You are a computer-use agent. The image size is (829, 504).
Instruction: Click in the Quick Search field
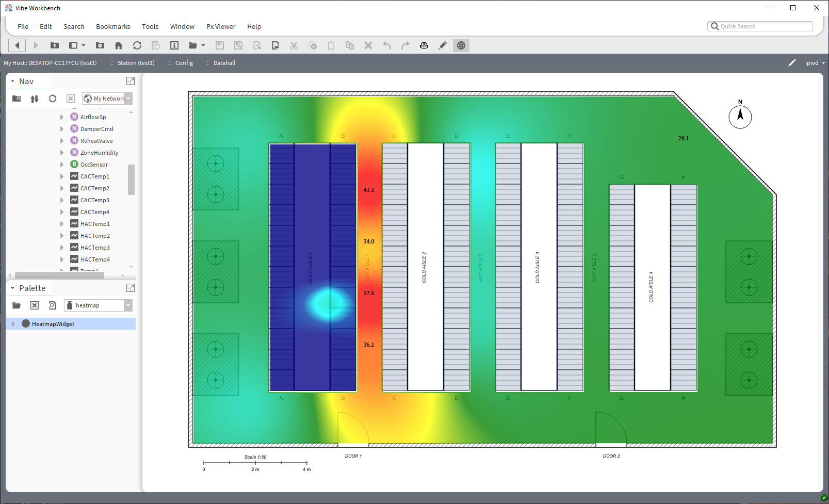tap(760, 26)
